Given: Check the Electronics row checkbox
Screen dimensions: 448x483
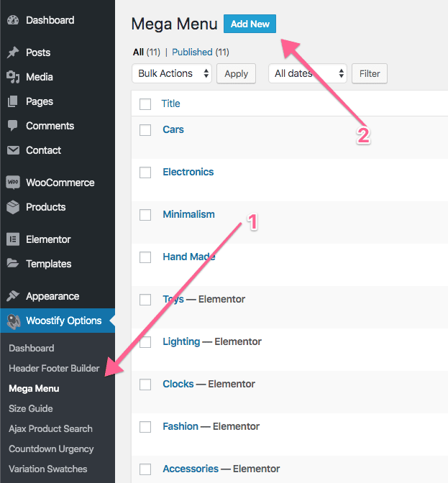Looking at the screenshot, I should point(145,172).
